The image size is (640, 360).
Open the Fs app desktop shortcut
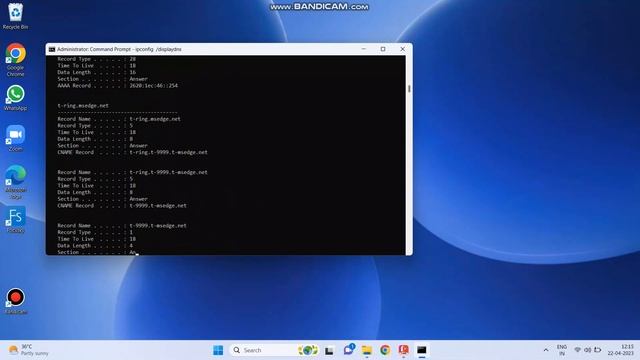pos(16,220)
